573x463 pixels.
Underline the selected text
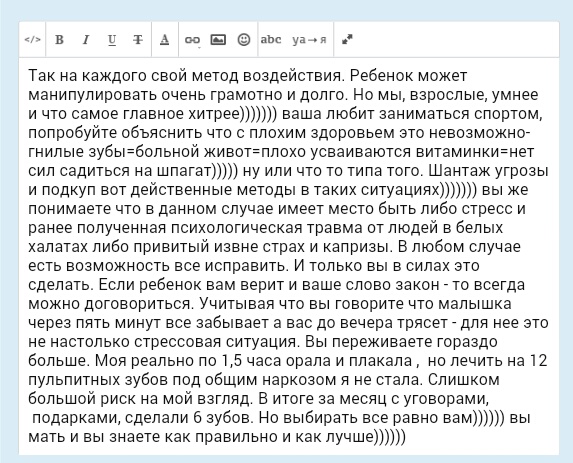[x=112, y=39]
